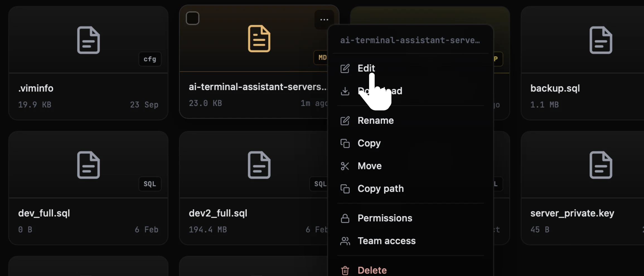The height and width of the screenshot is (276, 644).
Task: Click the dev2_full.sql file name
Action: pos(218,213)
